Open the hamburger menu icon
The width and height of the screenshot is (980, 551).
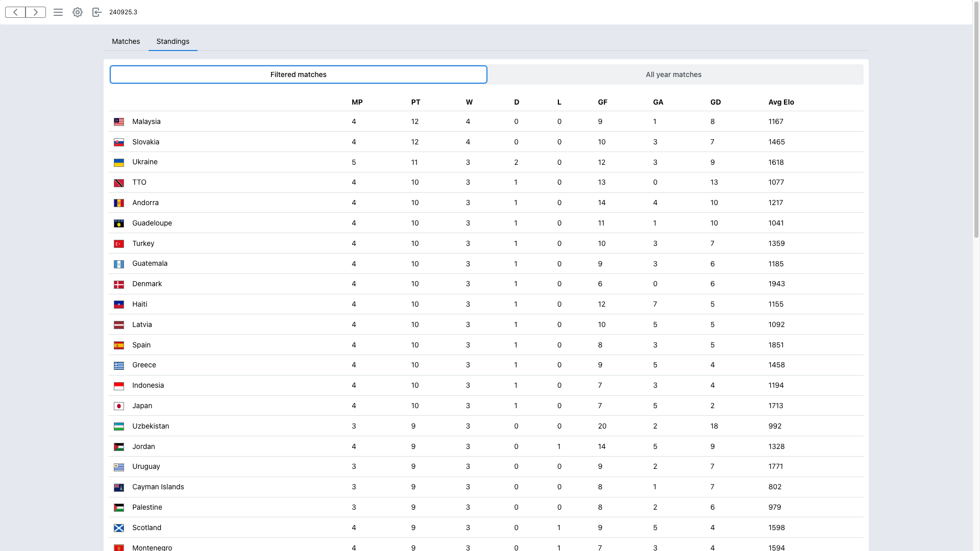coord(58,12)
